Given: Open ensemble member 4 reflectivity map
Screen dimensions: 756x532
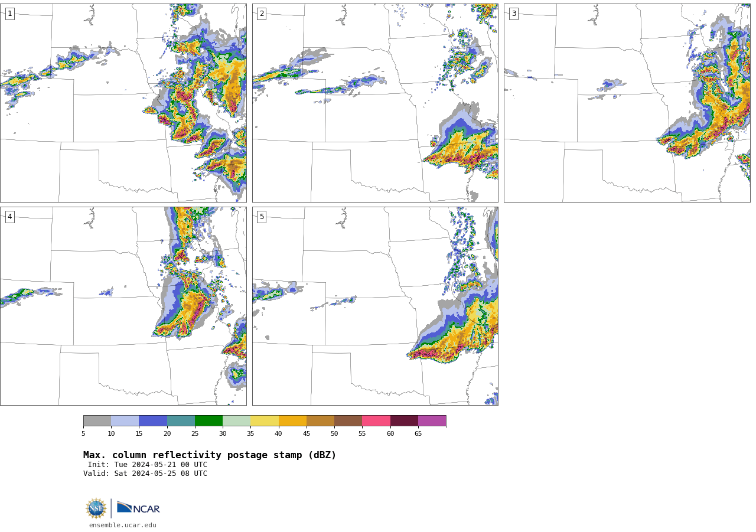Looking at the screenshot, I should (123, 306).
